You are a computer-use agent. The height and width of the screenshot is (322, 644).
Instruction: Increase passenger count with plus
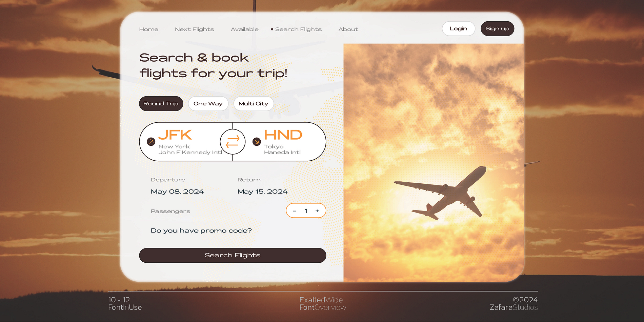click(317, 211)
